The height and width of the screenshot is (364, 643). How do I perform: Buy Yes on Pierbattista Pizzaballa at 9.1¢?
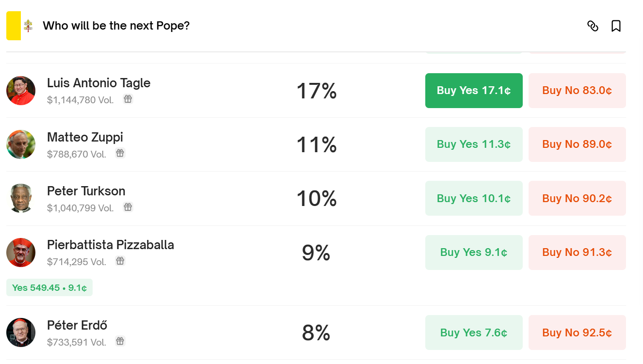coord(473,253)
